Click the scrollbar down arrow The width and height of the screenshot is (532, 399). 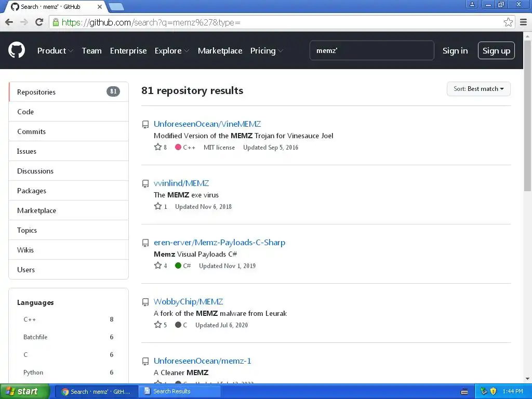pos(528,379)
